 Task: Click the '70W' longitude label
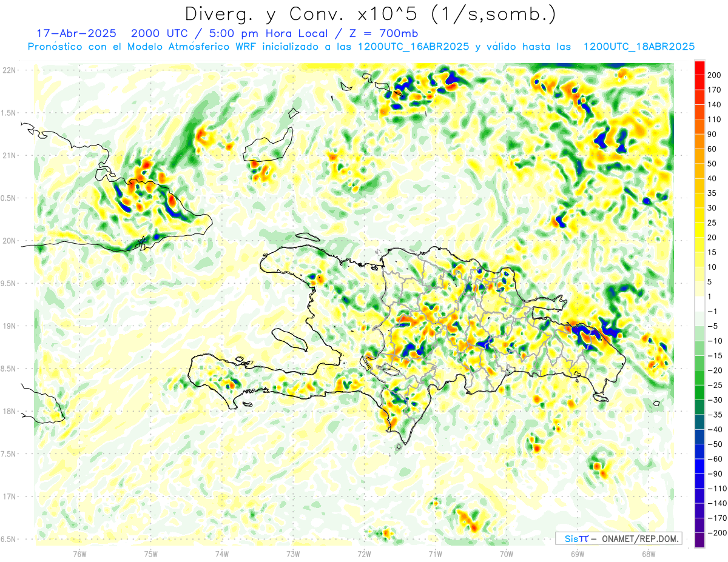(506, 553)
